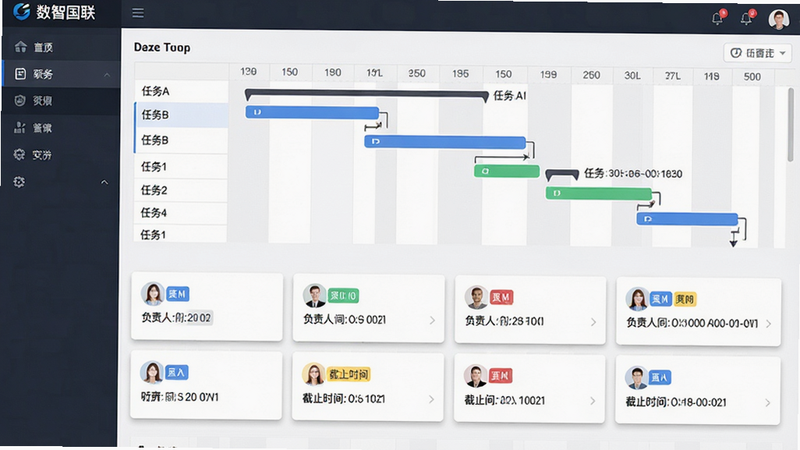Select the 任务2 row
The height and width of the screenshot is (450, 800).
point(181,190)
